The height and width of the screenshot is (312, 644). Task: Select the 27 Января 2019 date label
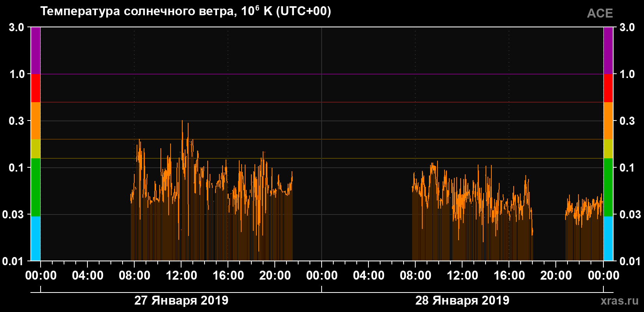coord(181,300)
